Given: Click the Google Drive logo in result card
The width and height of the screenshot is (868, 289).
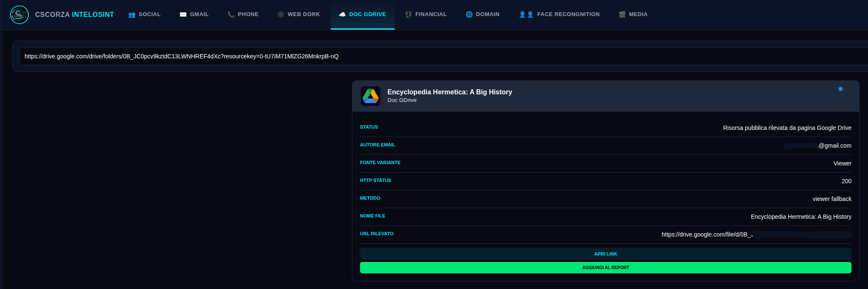Looking at the screenshot, I should [x=371, y=96].
